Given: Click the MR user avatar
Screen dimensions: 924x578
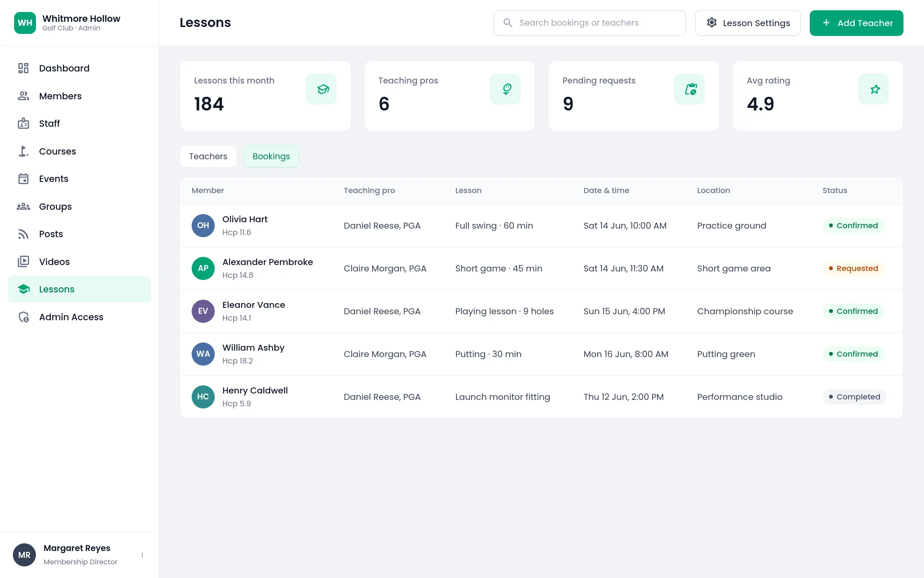Looking at the screenshot, I should click(24, 555).
